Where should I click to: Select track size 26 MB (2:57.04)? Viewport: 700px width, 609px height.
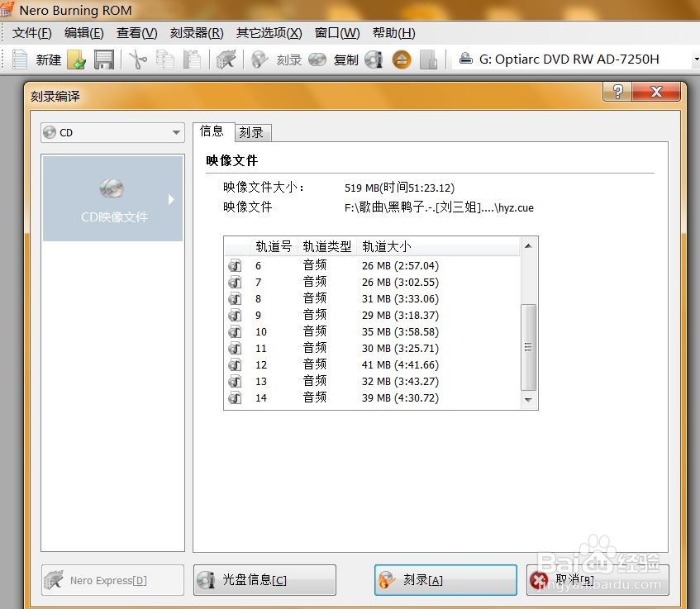coord(400,266)
